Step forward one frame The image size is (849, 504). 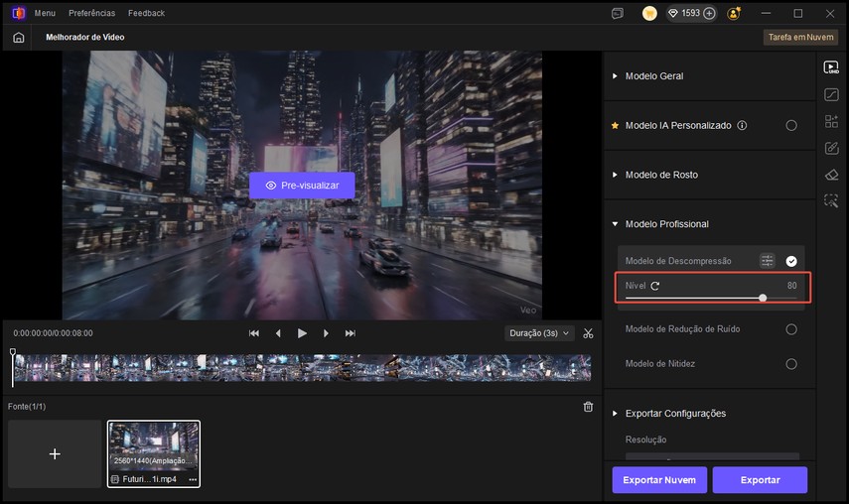point(326,333)
